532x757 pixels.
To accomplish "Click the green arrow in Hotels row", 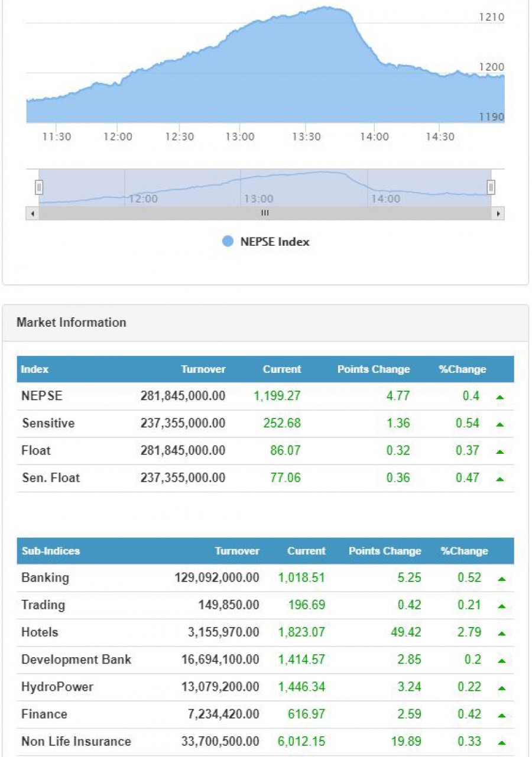I will click(x=501, y=633).
